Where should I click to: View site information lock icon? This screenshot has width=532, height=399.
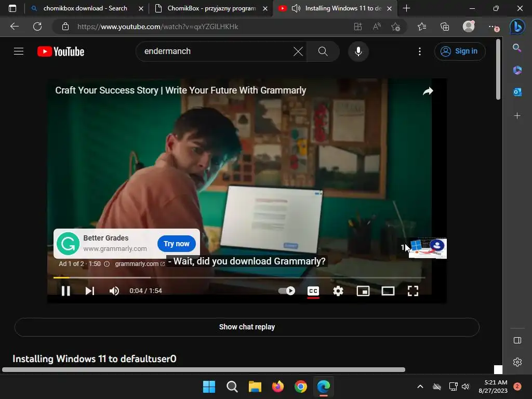pyautogui.click(x=65, y=26)
